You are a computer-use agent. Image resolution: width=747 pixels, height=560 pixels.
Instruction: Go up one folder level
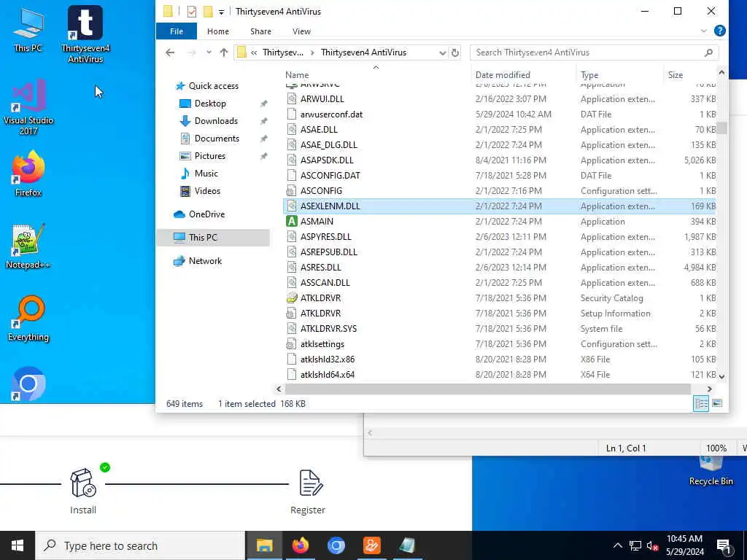(x=224, y=52)
